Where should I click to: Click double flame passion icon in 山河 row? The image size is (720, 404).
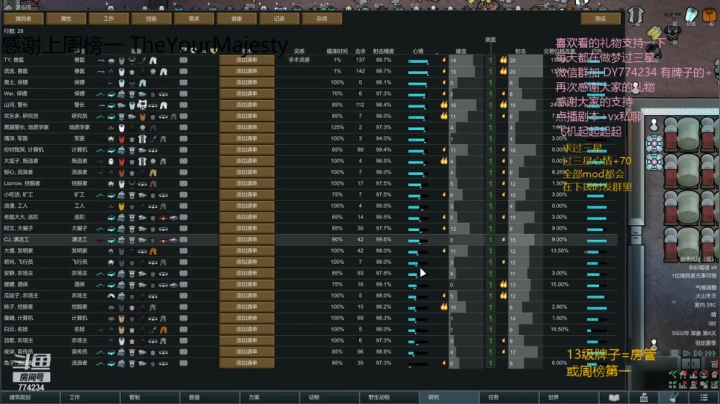(x=444, y=105)
